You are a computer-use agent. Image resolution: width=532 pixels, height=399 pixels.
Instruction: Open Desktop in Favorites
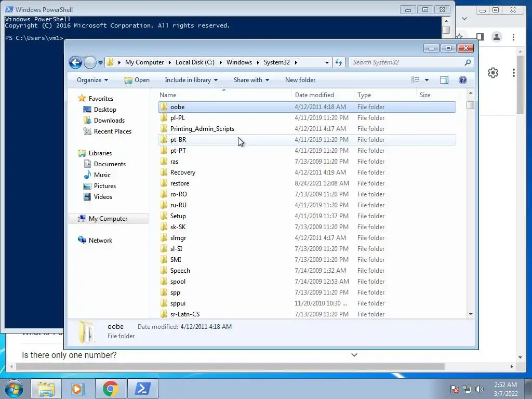[x=105, y=110]
